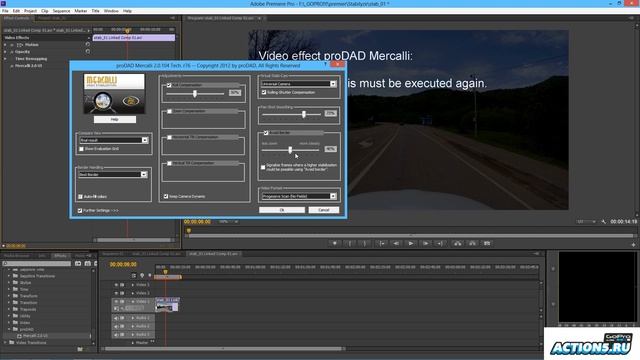Open the Program Monitor wrench settings

604,222
